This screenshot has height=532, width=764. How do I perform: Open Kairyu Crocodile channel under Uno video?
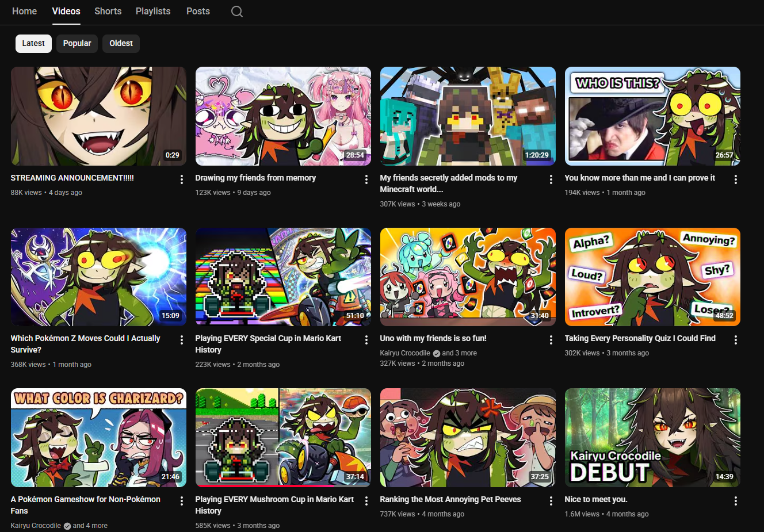click(x=405, y=353)
